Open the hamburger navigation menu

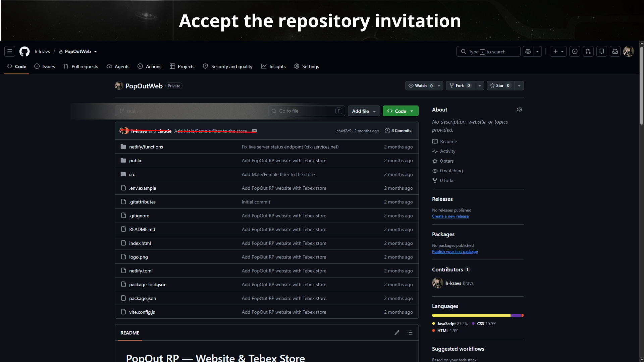tap(10, 52)
